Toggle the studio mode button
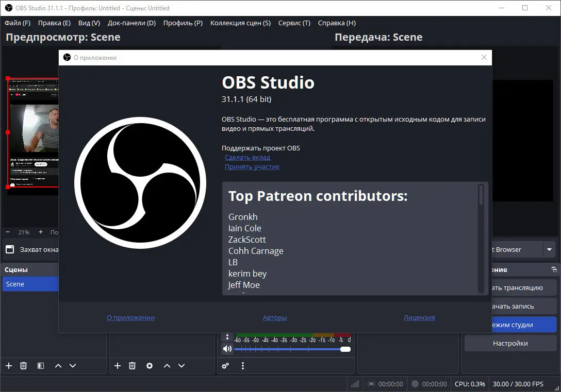Viewport: 561px width, 392px height. (524, 325)
